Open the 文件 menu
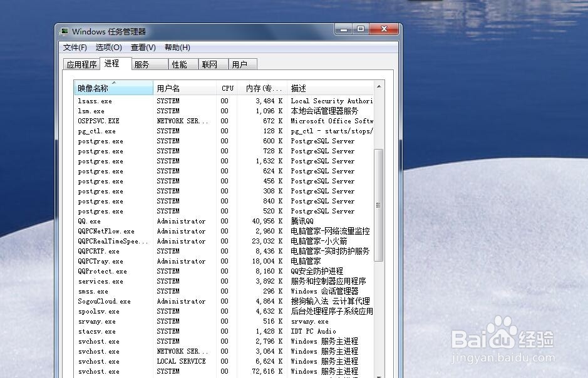Screen dimensions: 588x378 click(x=75, y=47)
